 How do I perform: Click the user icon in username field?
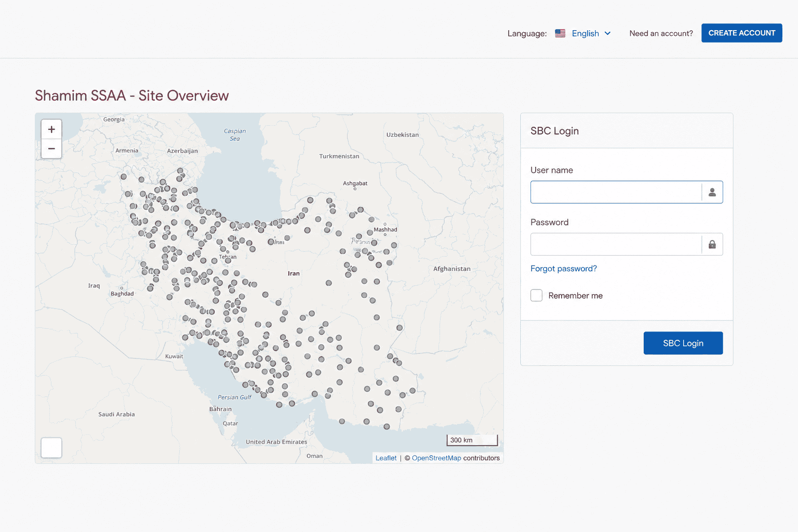pos(712,192)
